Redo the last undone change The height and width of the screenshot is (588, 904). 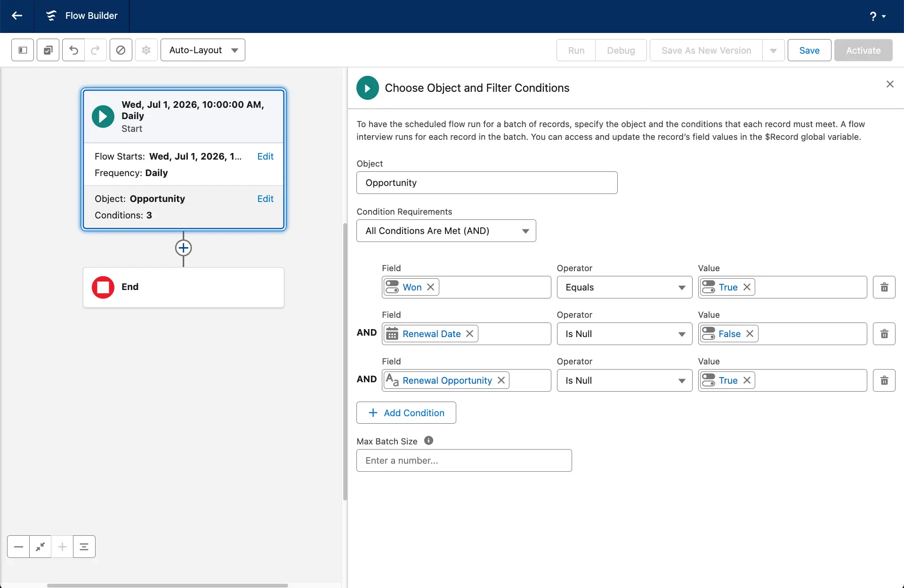point(96,50)
